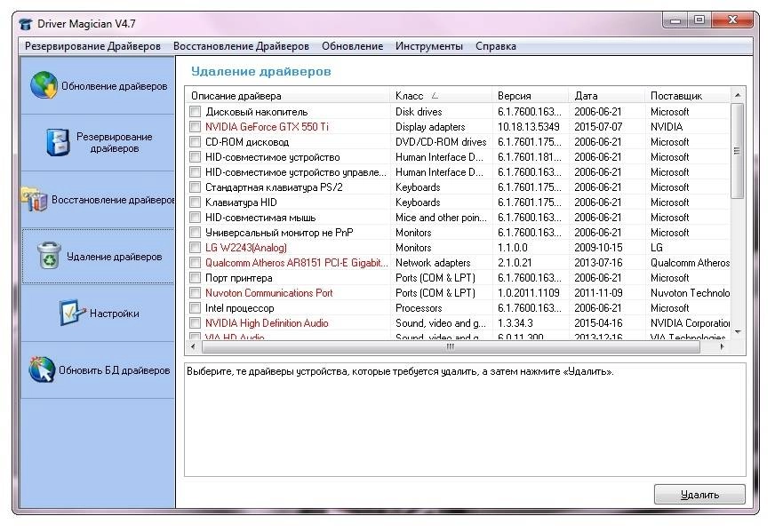The image size is (775, 532).
Task: Check Клавиатура HID checkbox
Action: pyautogui.click(x=196, y=202)
